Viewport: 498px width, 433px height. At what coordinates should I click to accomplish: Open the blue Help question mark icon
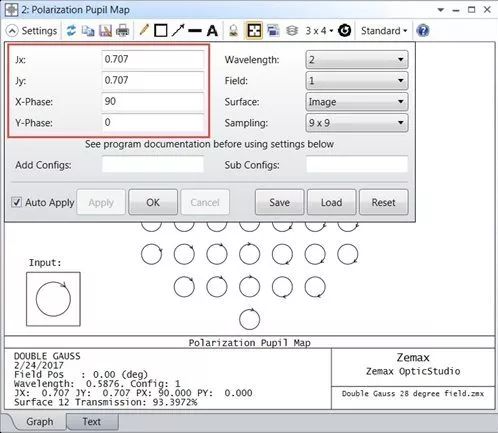pyautogui.click(x=423, y=31)
